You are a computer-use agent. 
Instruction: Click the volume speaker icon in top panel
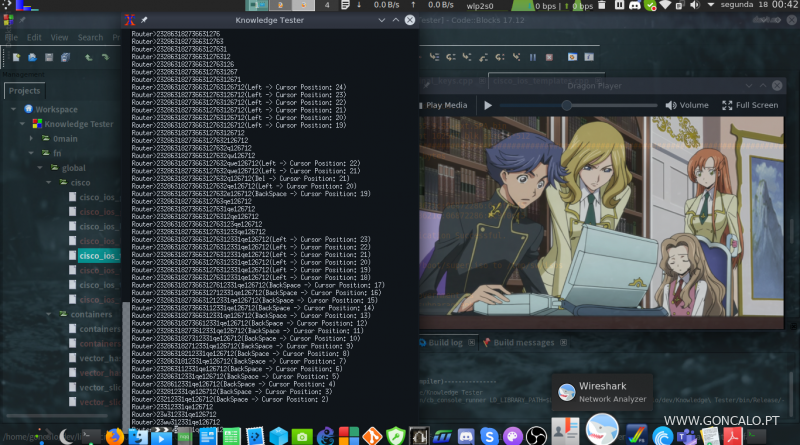coord(694,6)
